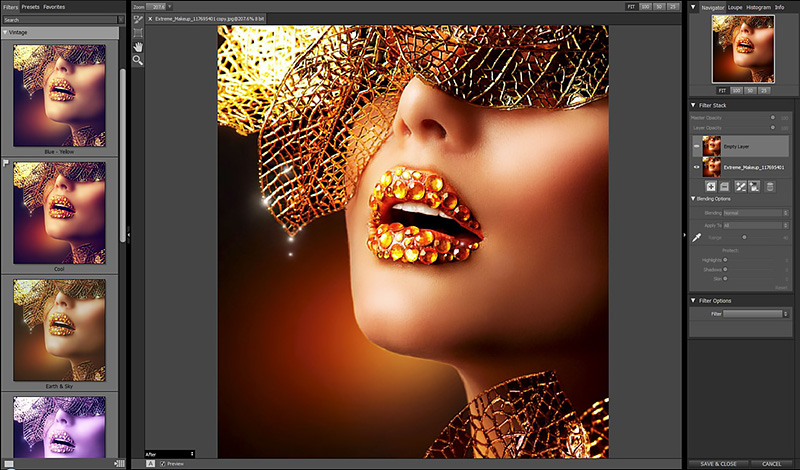This screenshot has height=470, width=800.
Task: Collapse the Filter Stack section
Action: tap(693, 105)
